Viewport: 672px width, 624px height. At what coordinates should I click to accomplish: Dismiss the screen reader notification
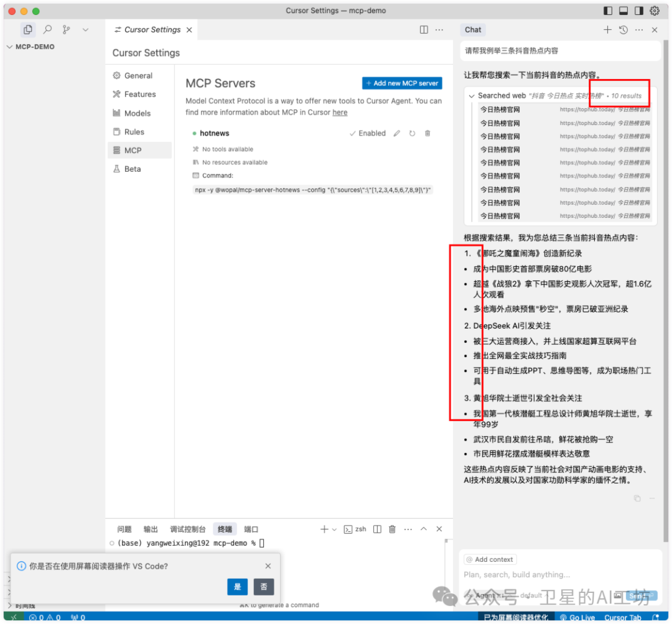click(268, 566)
